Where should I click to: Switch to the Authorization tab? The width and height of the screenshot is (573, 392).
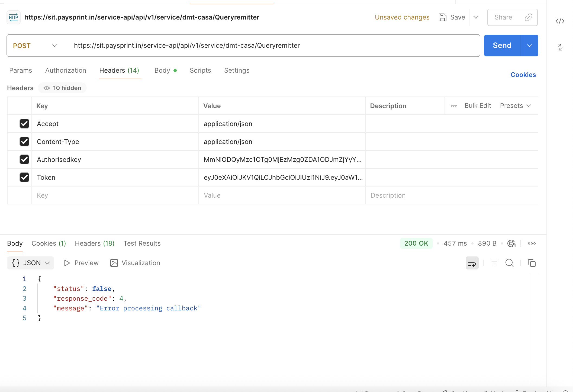click(66, 70)
